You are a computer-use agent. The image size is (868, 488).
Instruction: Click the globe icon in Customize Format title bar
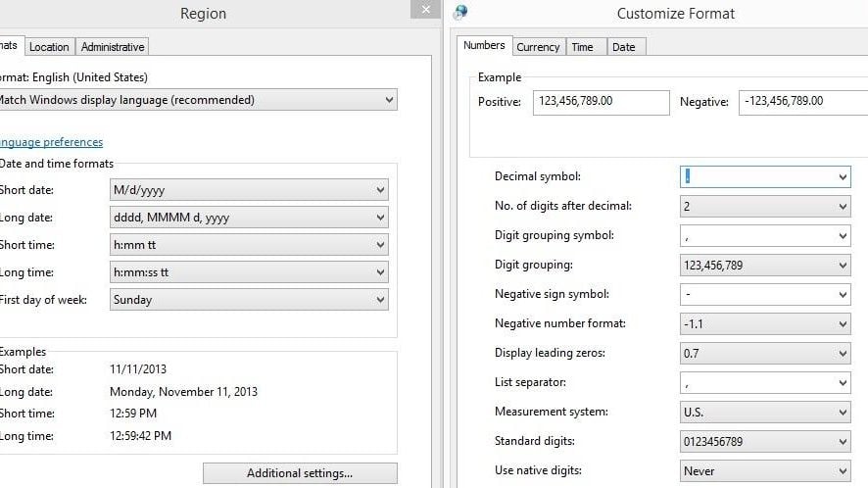pos(460,12)
